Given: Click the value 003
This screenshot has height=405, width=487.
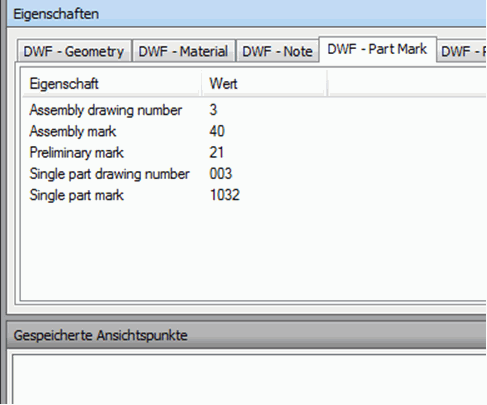Looking at the screenshot, I should coord(221,174).
